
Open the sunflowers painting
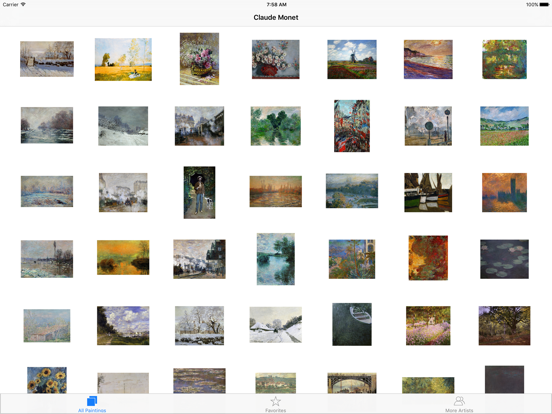pyautogui.click(x=47, y=380)
